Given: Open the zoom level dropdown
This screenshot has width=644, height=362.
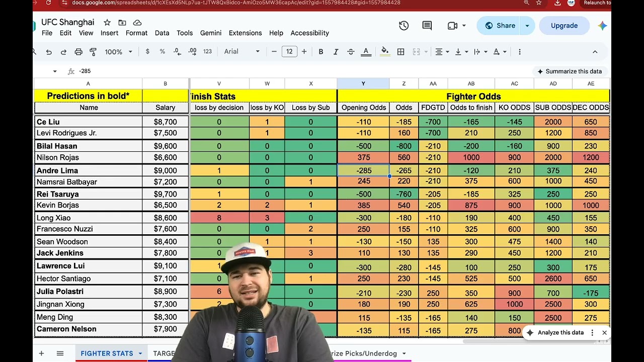Looking at the screenshot, I should [x=118, y=52].
